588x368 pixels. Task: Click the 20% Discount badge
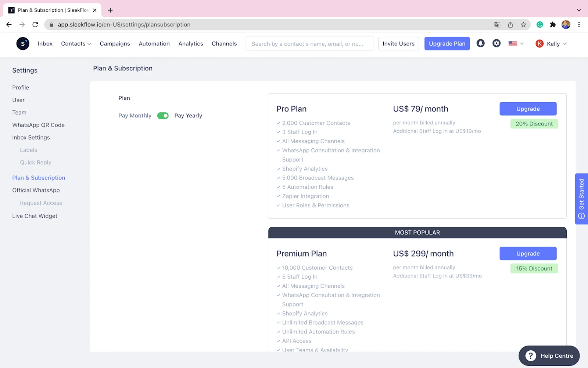point(534,124)
